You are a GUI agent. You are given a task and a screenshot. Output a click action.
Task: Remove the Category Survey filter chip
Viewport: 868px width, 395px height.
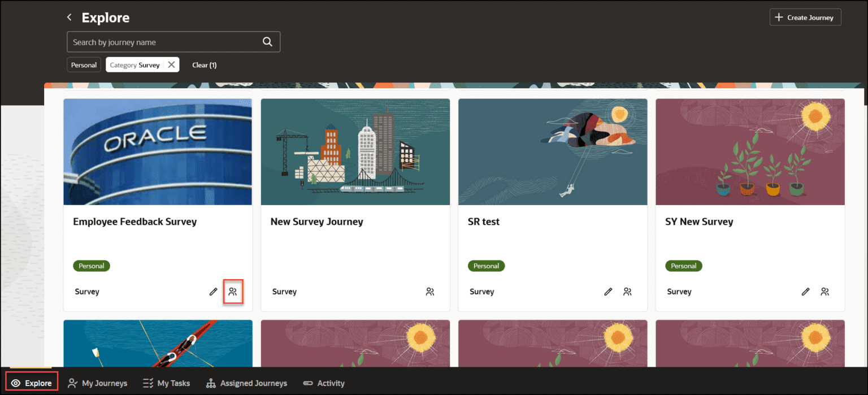coord(171,65)
